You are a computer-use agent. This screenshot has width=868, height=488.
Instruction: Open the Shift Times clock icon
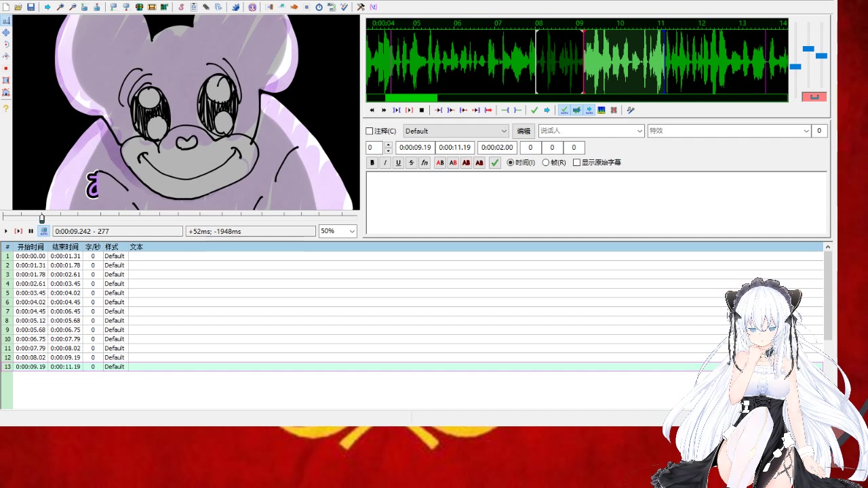[319, 7]
